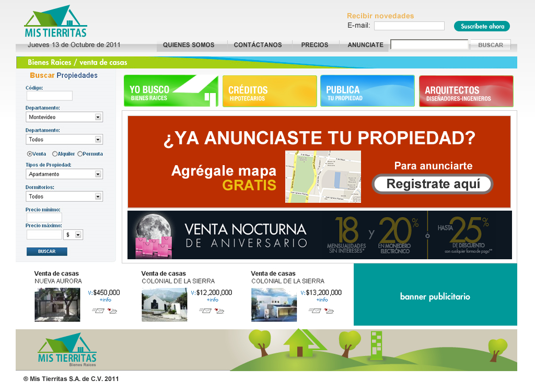Click the Bienes Raices / venta de casas breadcrumb
The width and height of the screenshot is (535, 392).
click(77, 63)
